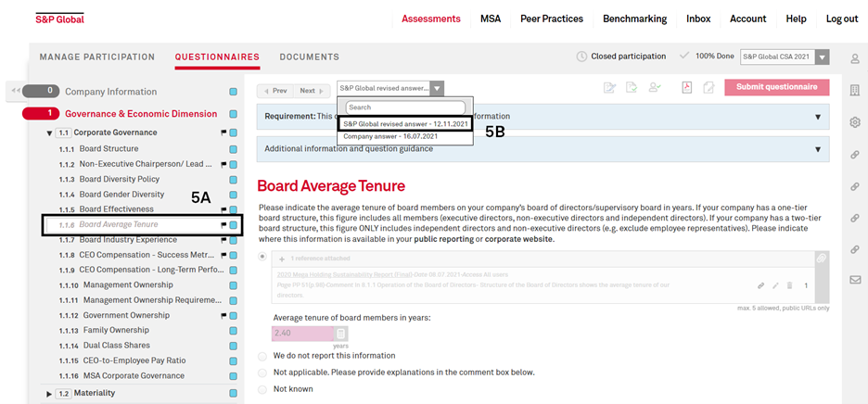868x404 pixels.
Task: Open the MSA menu item
Action: tap(491, 19)
